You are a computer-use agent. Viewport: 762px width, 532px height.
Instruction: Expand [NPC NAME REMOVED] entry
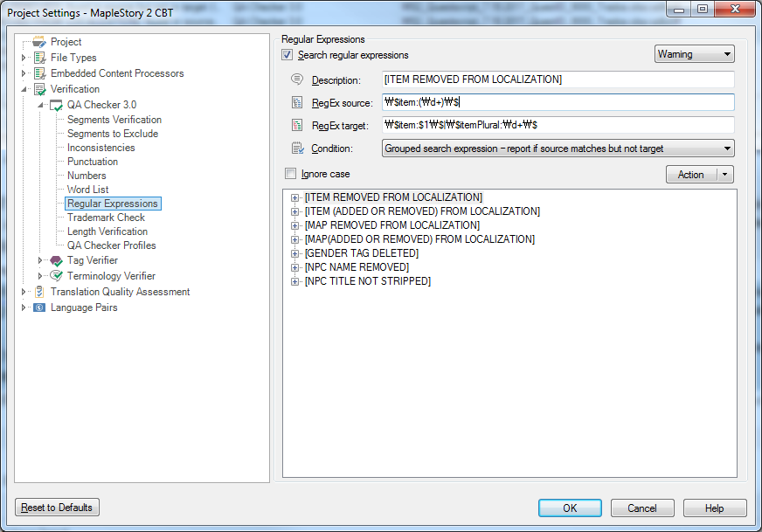tap(294, 267)
